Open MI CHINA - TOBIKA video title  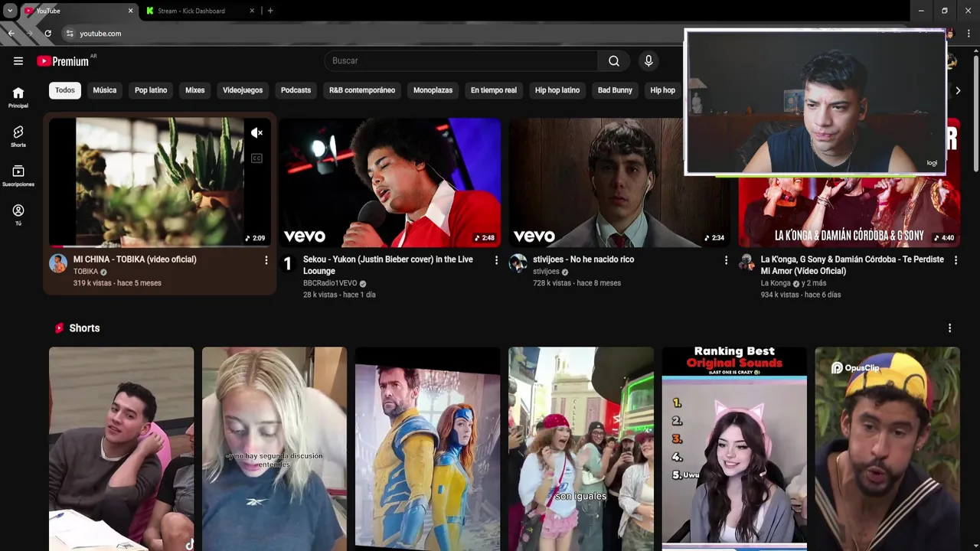pyautogui.click(x=135, y=259)
